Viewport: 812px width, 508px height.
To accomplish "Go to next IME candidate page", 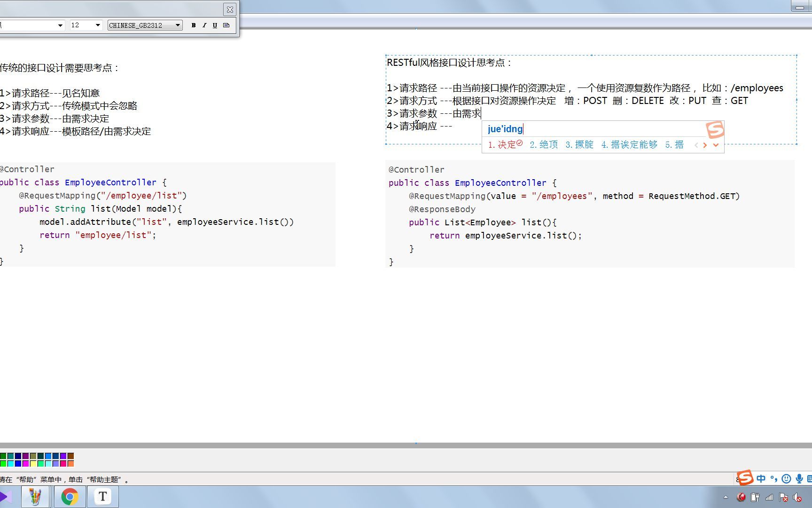I will click(x=705, y=145).
